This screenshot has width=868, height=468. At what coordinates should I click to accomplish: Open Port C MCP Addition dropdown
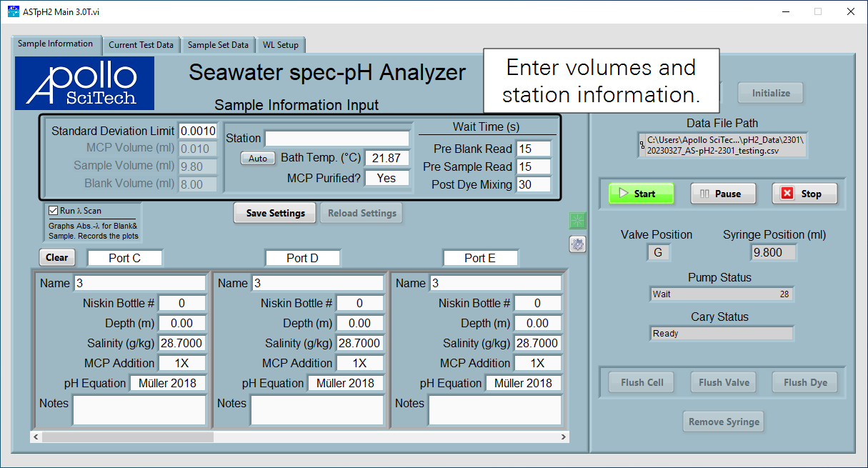pos(181,363)
